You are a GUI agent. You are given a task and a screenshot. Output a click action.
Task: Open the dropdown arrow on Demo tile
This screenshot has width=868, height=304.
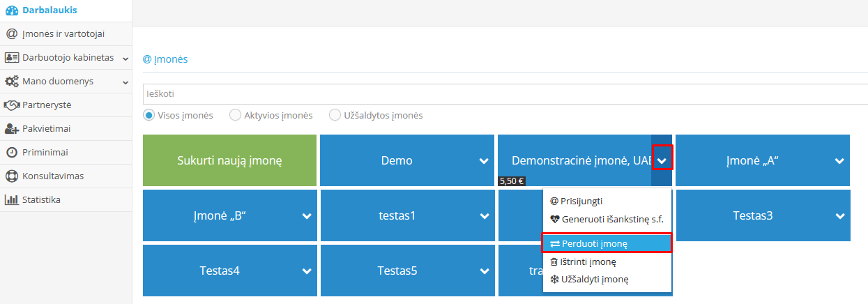coord(484,161)
